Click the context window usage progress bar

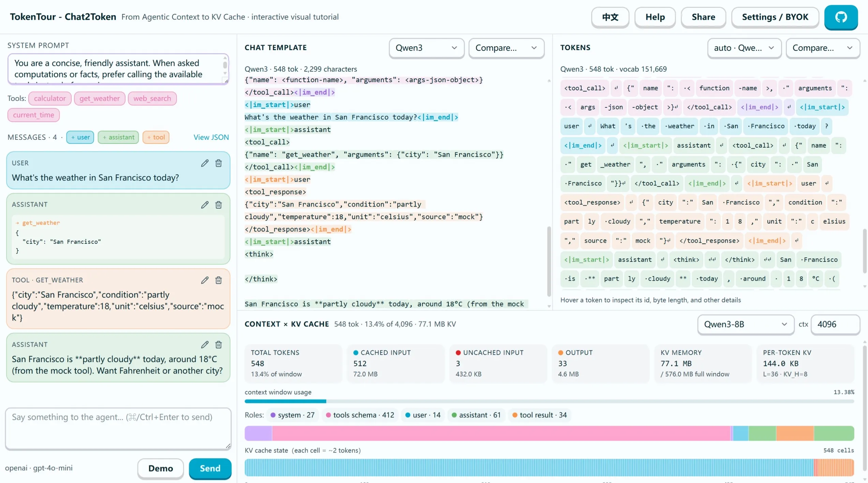549,401
